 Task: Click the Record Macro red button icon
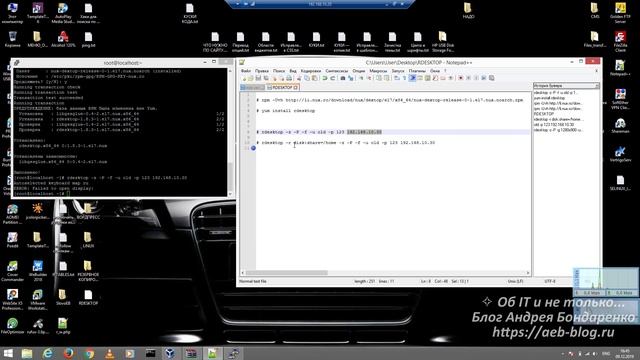click(460, 78)
